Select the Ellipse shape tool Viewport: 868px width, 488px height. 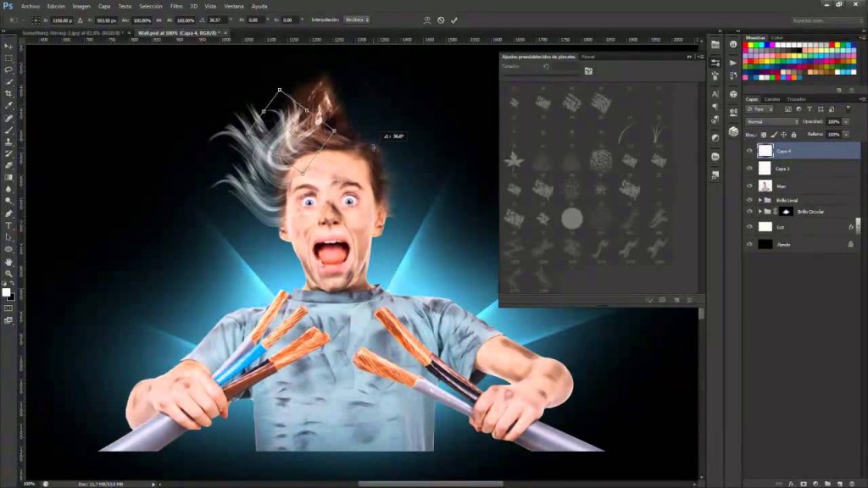click(8, 250)
